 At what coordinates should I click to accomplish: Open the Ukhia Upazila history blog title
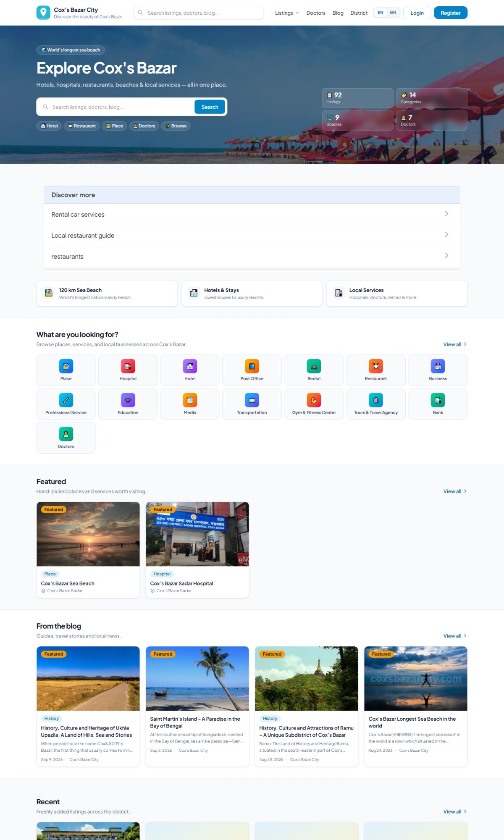pos(87,732)
